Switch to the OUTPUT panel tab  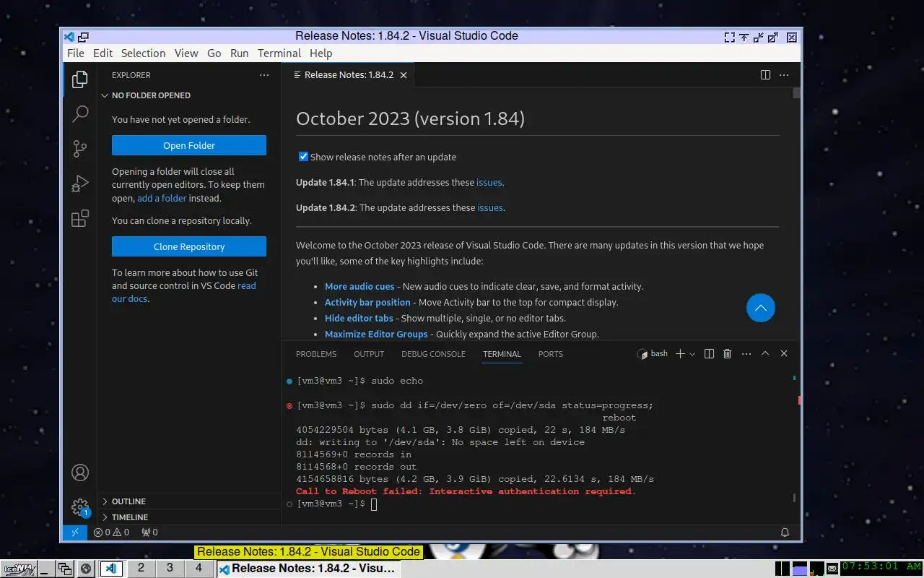coord(369,354)
